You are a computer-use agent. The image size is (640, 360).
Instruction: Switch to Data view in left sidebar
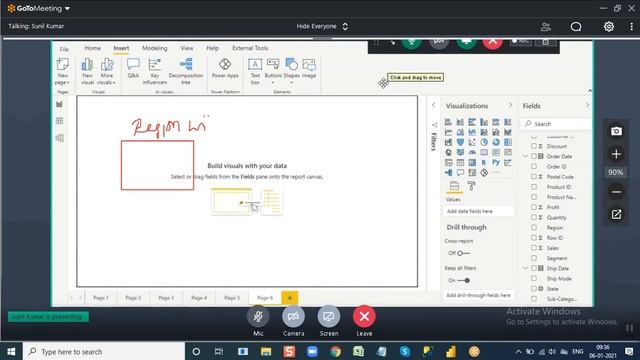pyautogui.click(x=60, y=121)
